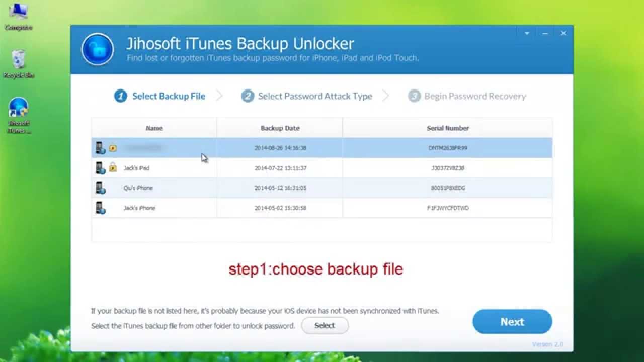Screen dimensions: 644x362
Task: Click device icon for Jack's iPad backup
Action: [100, 168]
